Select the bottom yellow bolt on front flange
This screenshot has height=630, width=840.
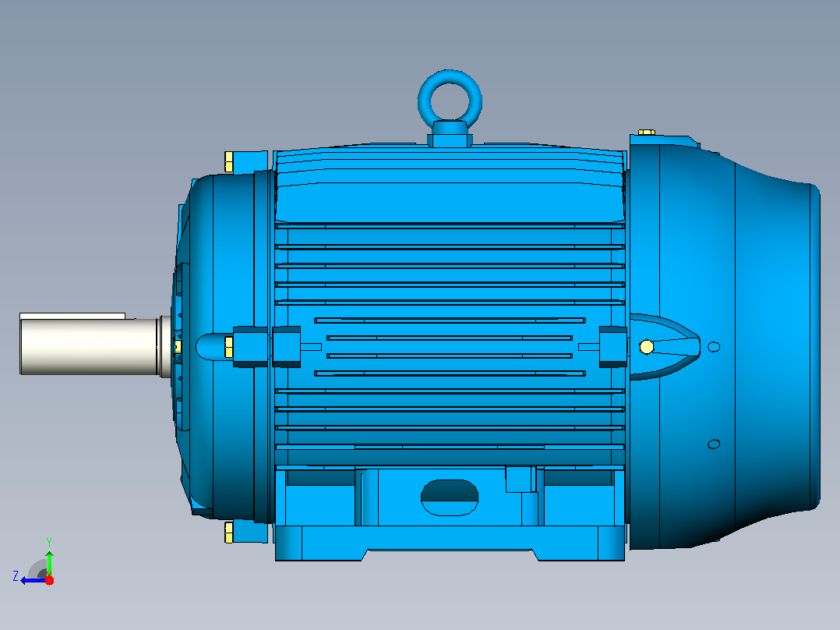click(229, 532)
